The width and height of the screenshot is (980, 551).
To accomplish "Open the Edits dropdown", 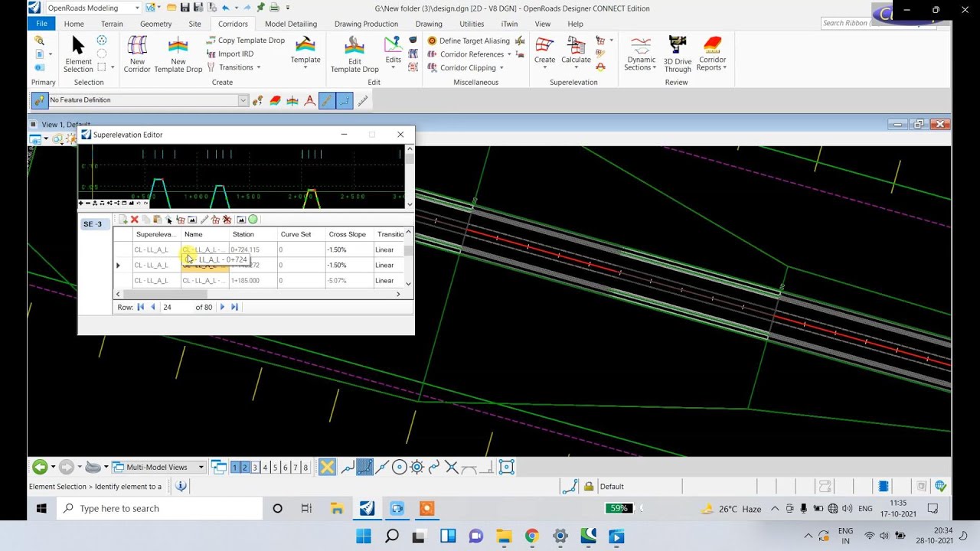I will pyautogui.click(x=393, y=53).
